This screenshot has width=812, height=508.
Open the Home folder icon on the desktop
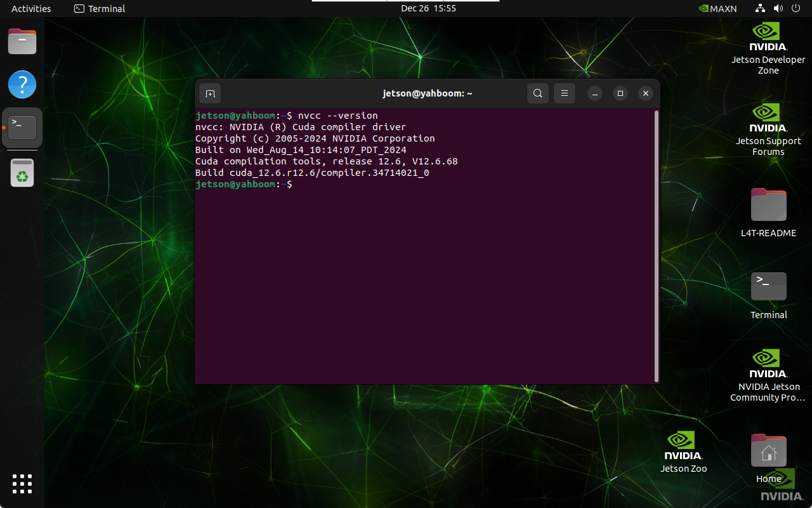coord(768,451)
